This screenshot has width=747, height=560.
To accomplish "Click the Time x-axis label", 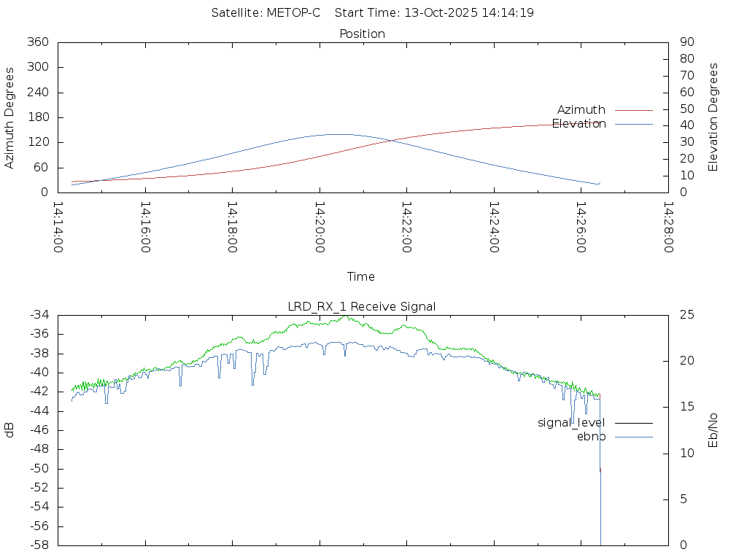I will (361, 276).
